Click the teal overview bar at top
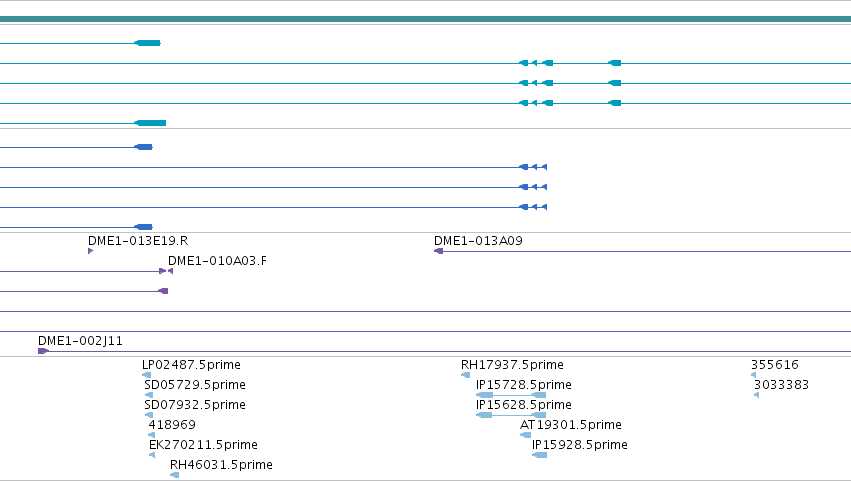This screenshot has height=481, width=851. 426,19
